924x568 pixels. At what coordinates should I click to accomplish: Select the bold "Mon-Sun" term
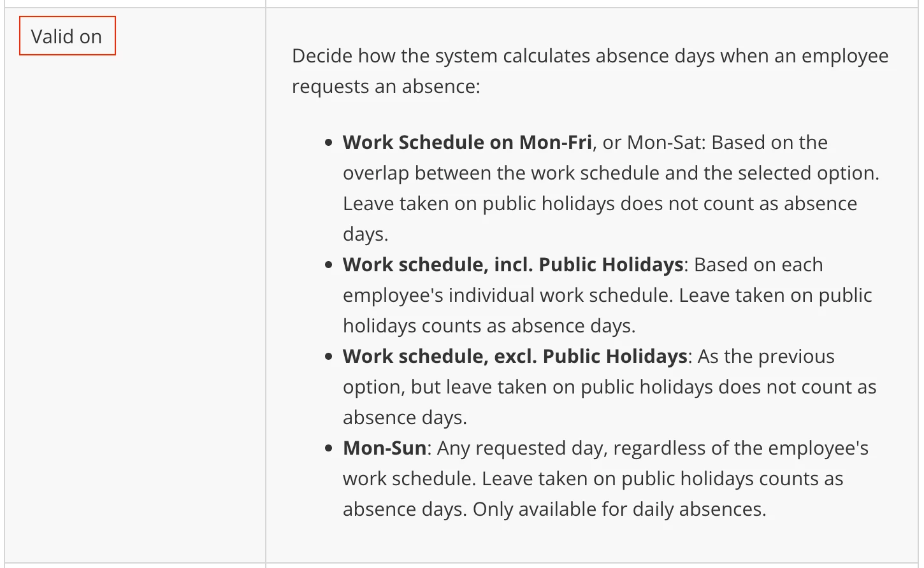tap(385, 448)
